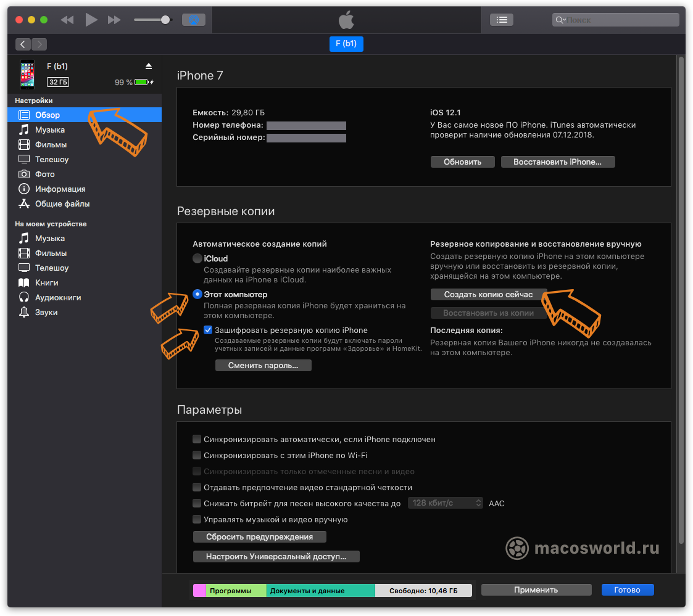The width and height of the screenshot is (693, 616).
Task: Open the Up Next list icon
Action: point(502,20)
